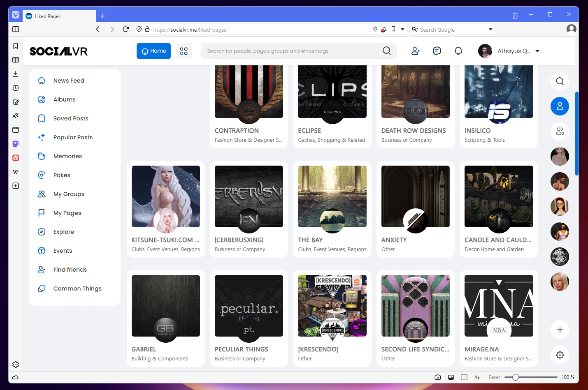Open the messages chat icon
This screenshot has width=588, height=390.
[x=437, y=51]
